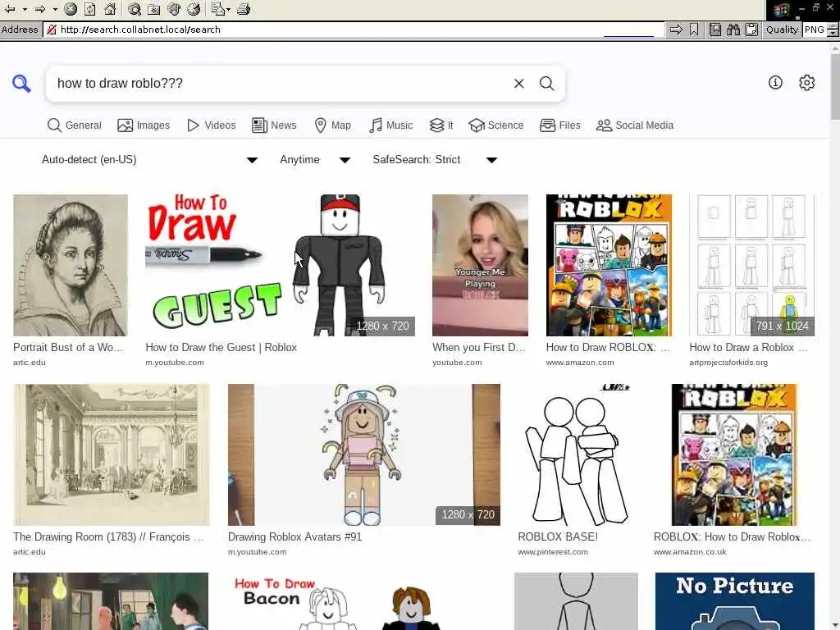Switch to the Music tab
The width and height of the screenshot is (840, 630).
(x=390, y=126)
